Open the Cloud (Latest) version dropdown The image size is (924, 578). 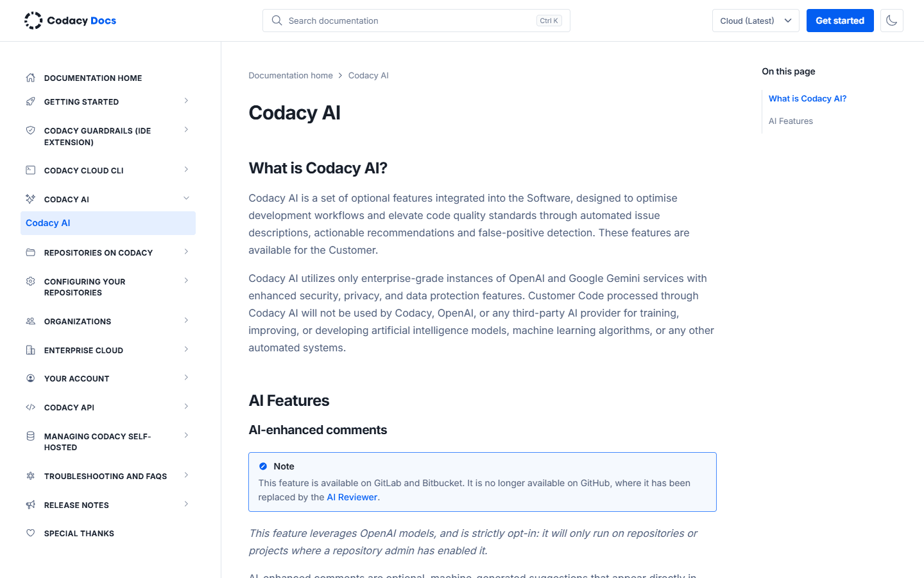point(755,21)
